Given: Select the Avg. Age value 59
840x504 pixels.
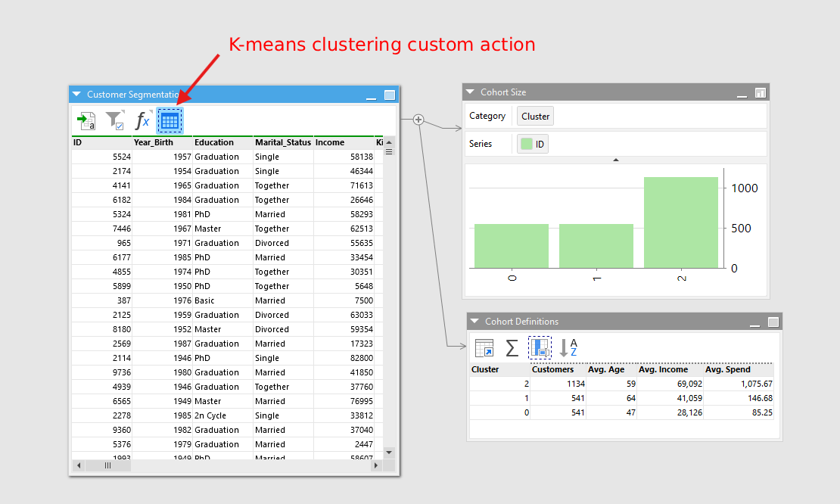Looking at the screenshot, I should (x=611, y=384).
